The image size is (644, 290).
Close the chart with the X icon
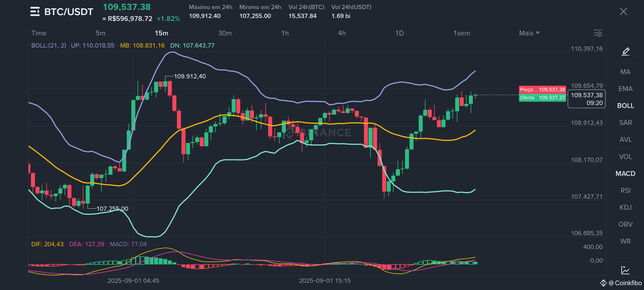(x=623, y=11)
